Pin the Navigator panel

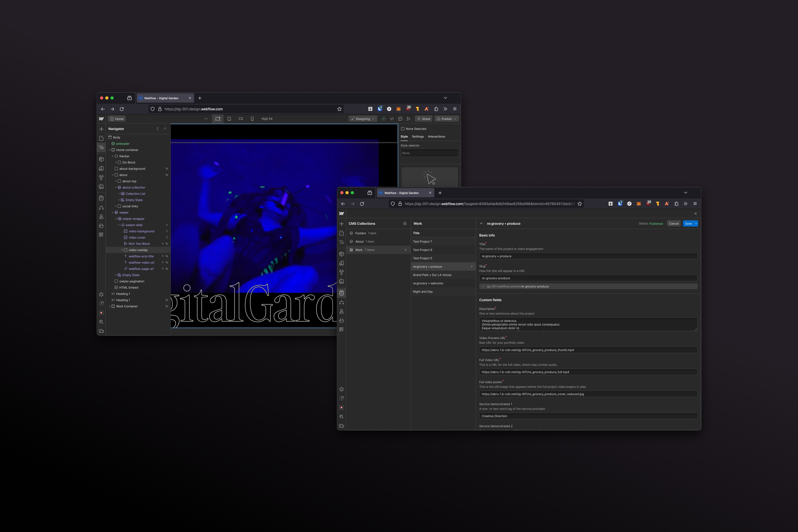tap(165, 129)
